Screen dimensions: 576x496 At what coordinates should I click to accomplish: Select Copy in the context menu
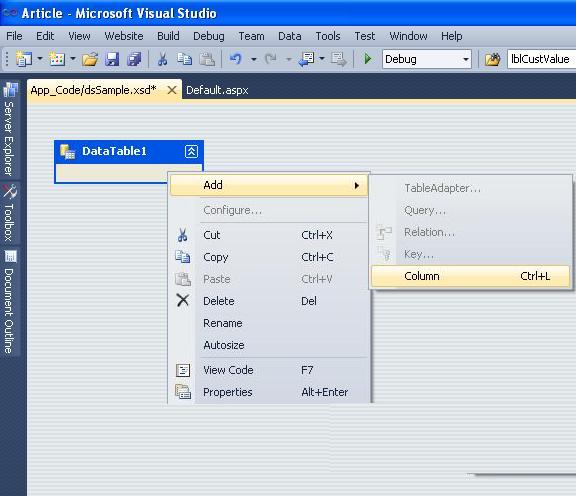[x=269, y=257]
